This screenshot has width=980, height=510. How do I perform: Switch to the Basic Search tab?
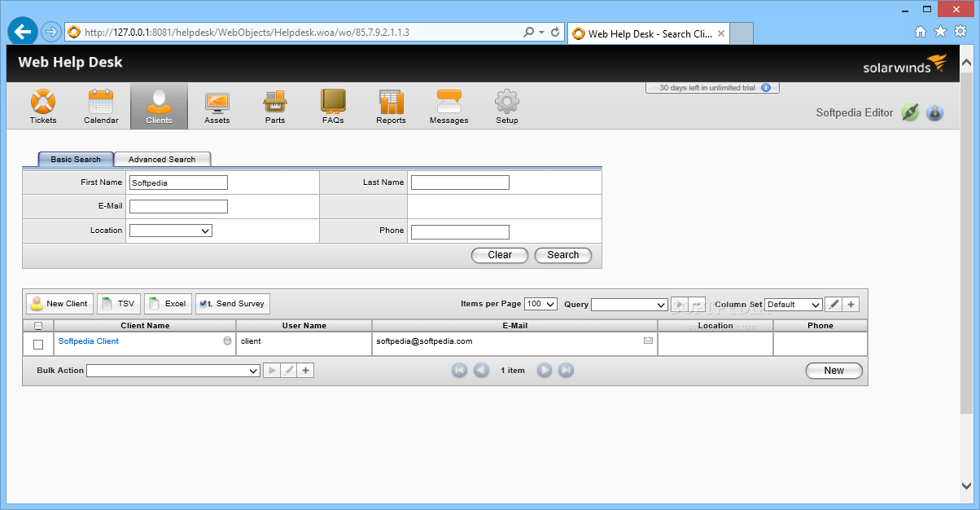(76, 160)
